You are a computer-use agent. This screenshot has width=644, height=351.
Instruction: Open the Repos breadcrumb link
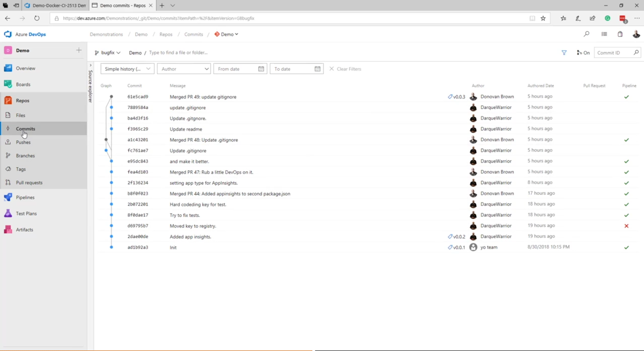[166, 34]
